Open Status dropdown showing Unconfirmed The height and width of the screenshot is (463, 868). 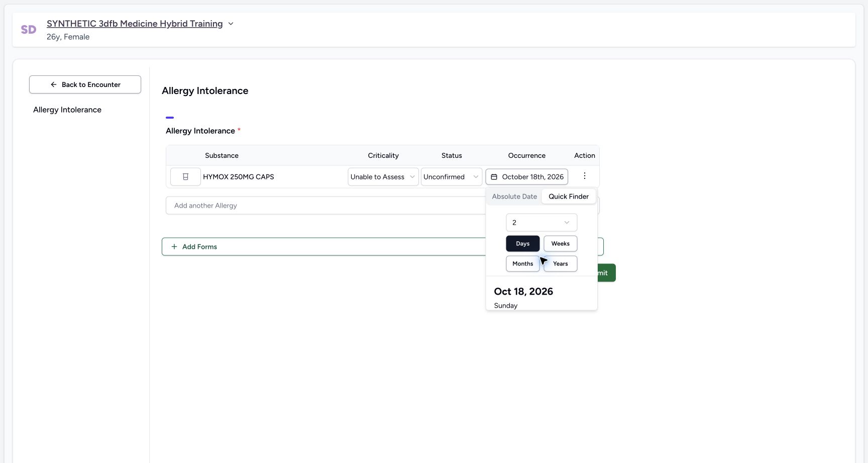(x=451, y=177)
